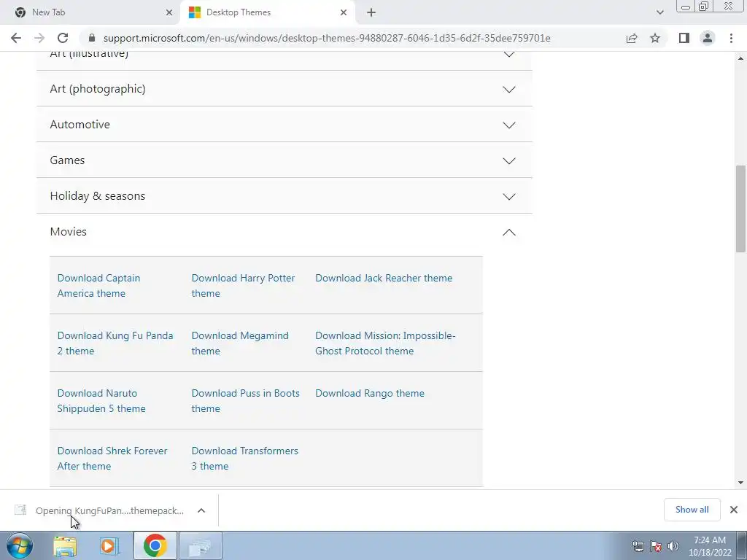The width and height of the screenshot is (747, 560).
Task: Open a new browser tab
Action: tap(371, 12)
